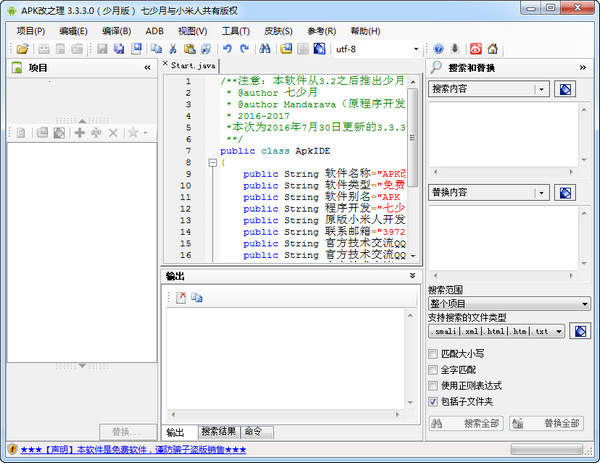Click the home icon in toolbar
The width and height of the screenshot is (600, 463).
[x=493, y=49]
